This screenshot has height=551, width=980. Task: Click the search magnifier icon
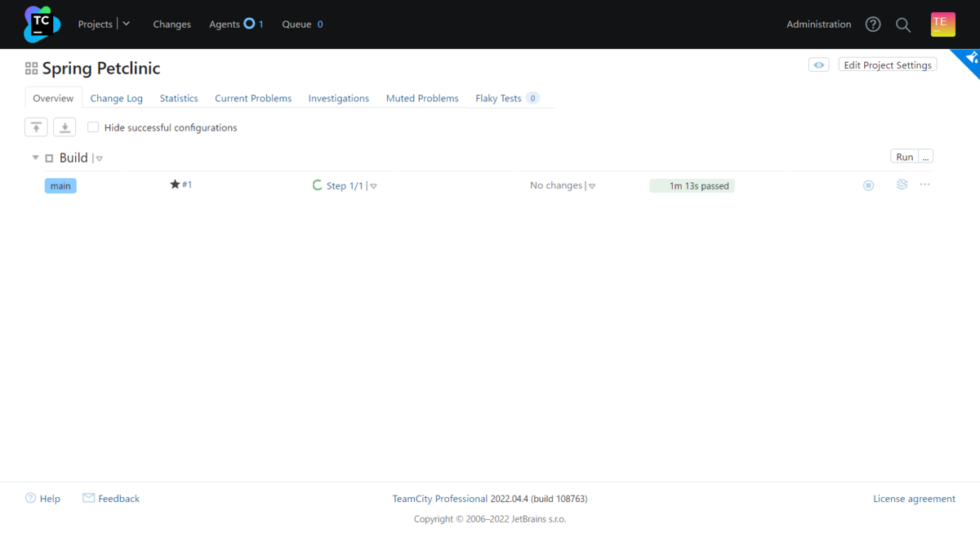903,24
